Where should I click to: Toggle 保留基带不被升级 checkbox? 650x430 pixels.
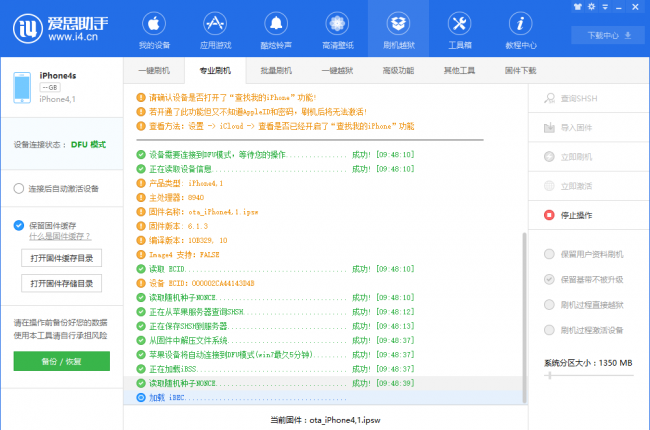[549, 279]
